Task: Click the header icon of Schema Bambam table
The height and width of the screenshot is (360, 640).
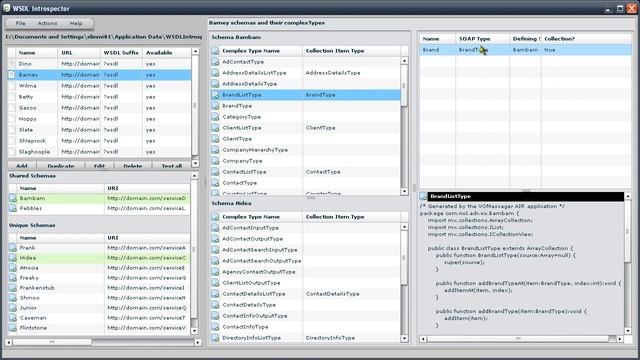Action: [215, 51]
